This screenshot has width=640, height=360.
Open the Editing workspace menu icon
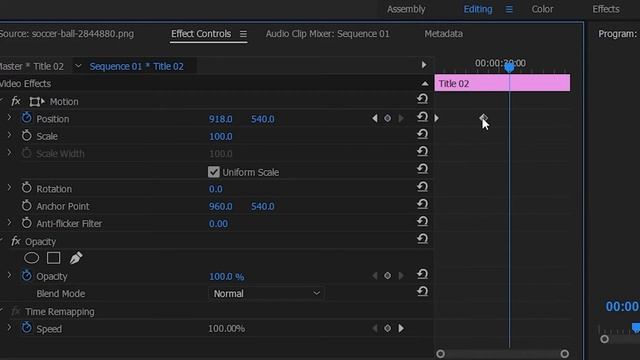tap(509, 9)
